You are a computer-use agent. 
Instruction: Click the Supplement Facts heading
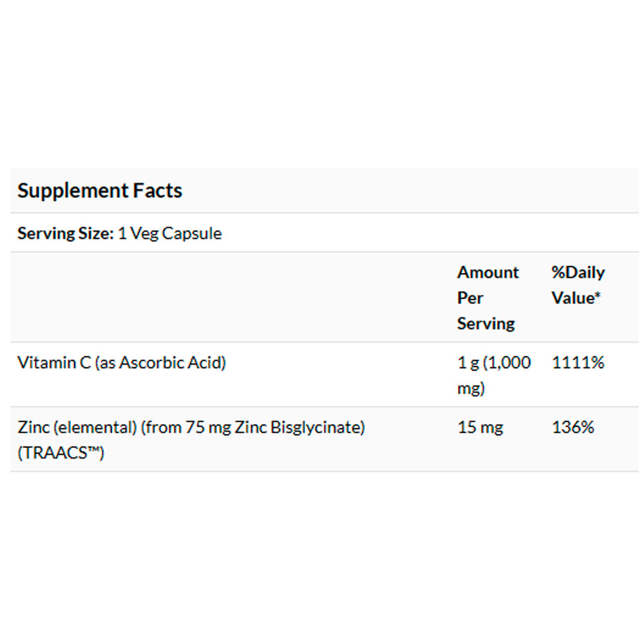[x=100, y=191]
